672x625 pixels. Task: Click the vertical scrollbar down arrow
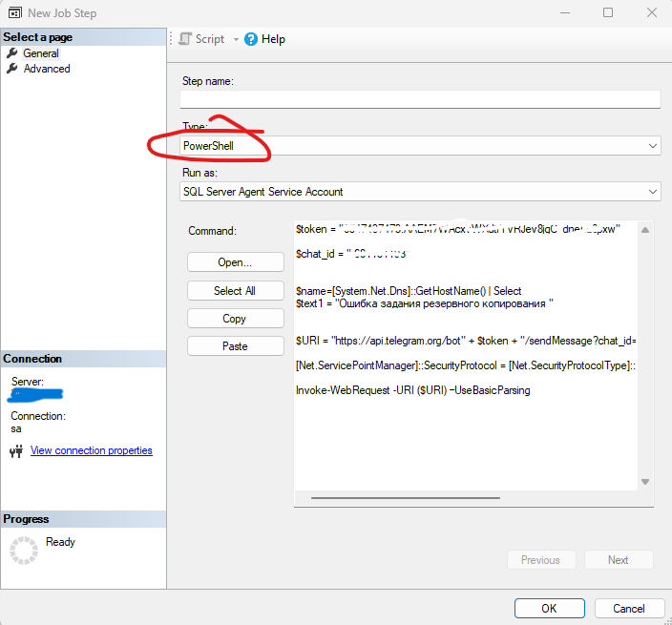pos(645,482)
